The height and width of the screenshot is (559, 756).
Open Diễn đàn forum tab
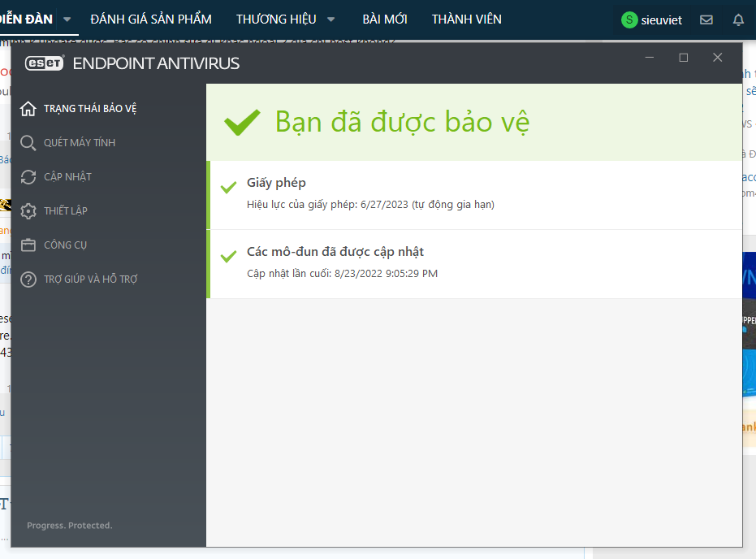26,19
